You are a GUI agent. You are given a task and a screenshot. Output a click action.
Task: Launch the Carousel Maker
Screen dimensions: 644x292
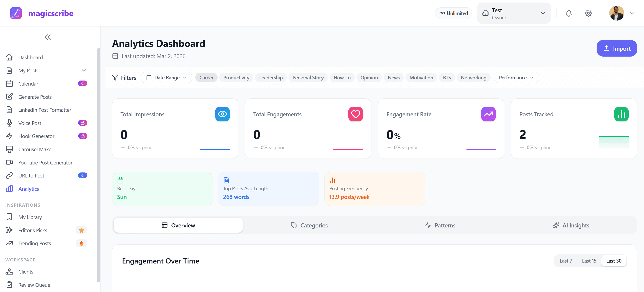pyautogui.click(x=36, y=149)
